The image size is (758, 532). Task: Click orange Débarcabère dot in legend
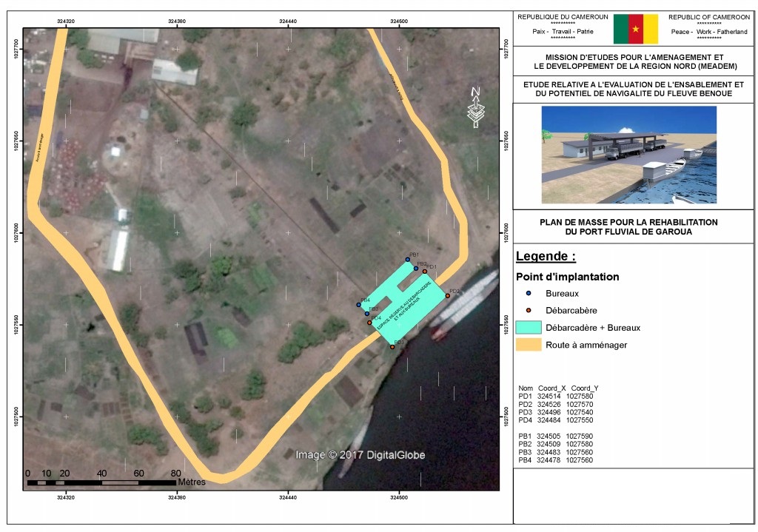point(529,311)
